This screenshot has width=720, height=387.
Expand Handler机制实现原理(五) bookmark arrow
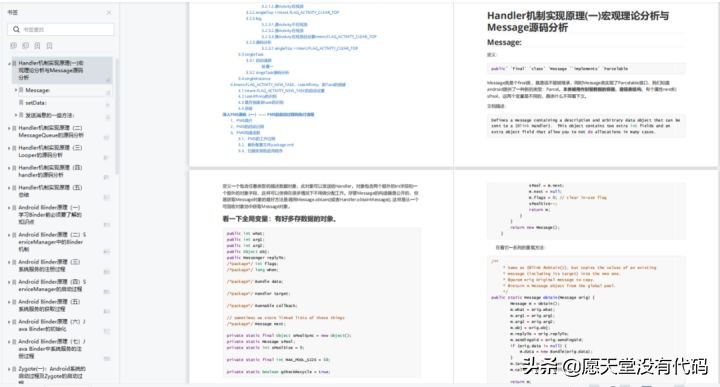[x=9, y=188]
